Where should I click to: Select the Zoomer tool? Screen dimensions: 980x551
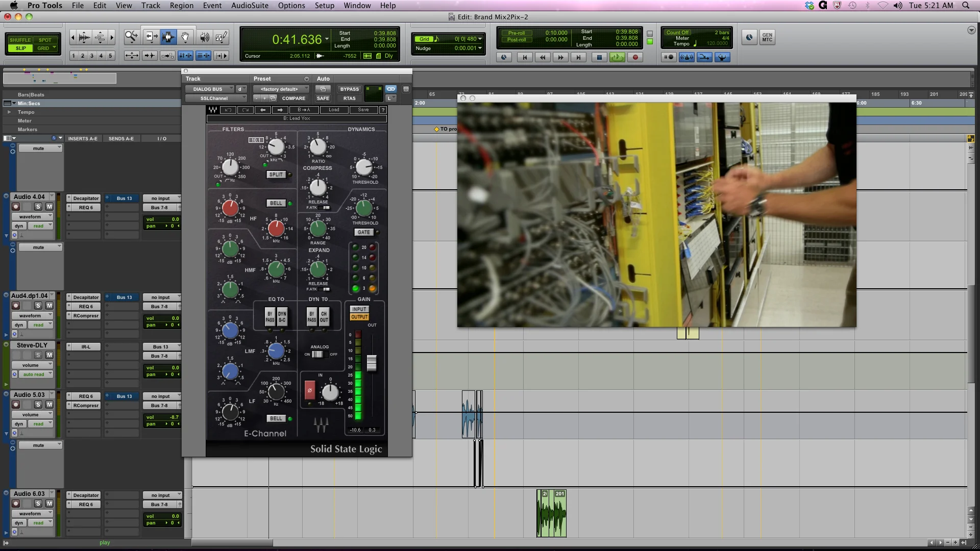(x=131, y=37)
